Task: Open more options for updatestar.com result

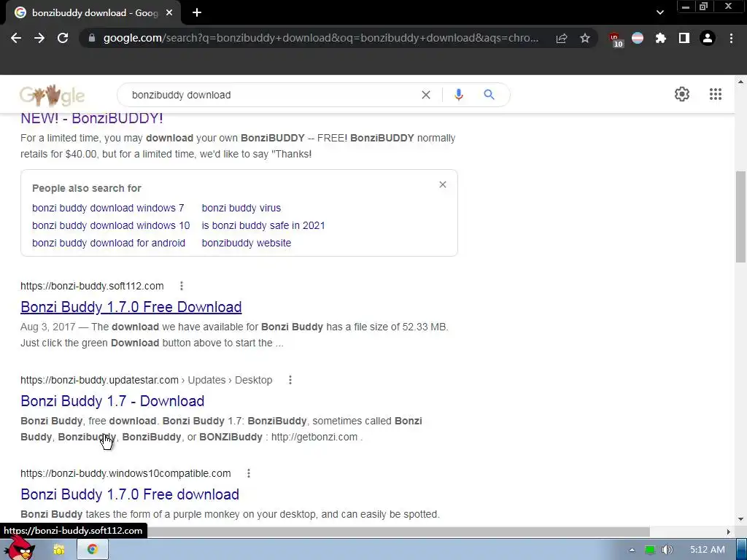Action: pos(290,380)
